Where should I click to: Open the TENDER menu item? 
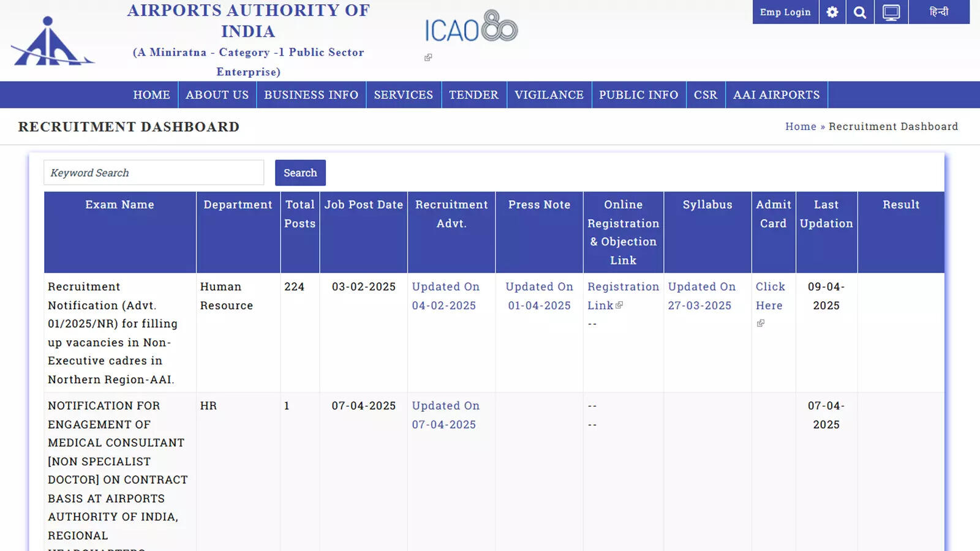473,95
